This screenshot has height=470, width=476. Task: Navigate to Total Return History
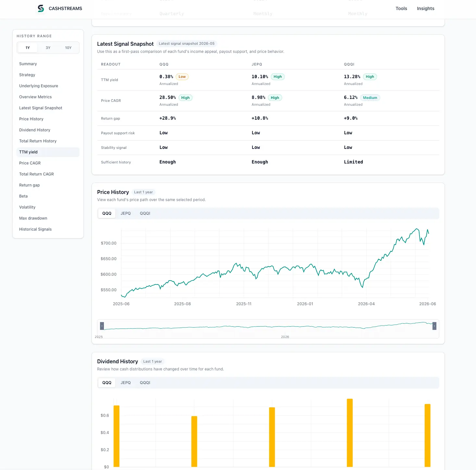pos(48,141)
